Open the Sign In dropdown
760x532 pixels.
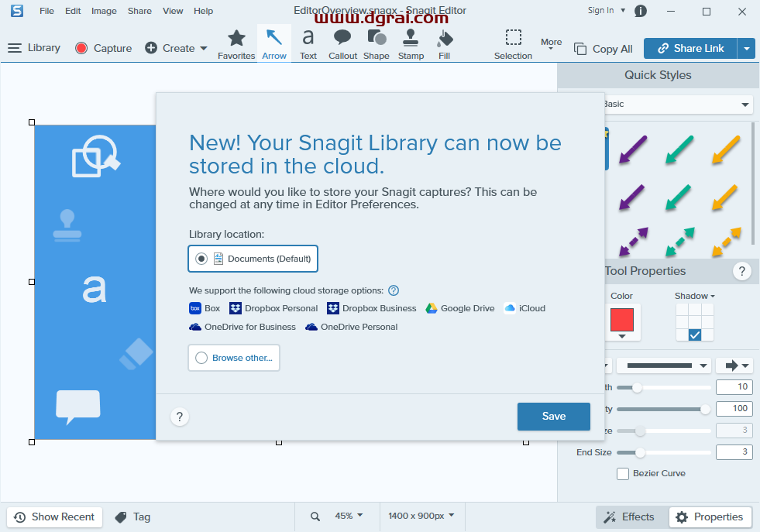623,10
